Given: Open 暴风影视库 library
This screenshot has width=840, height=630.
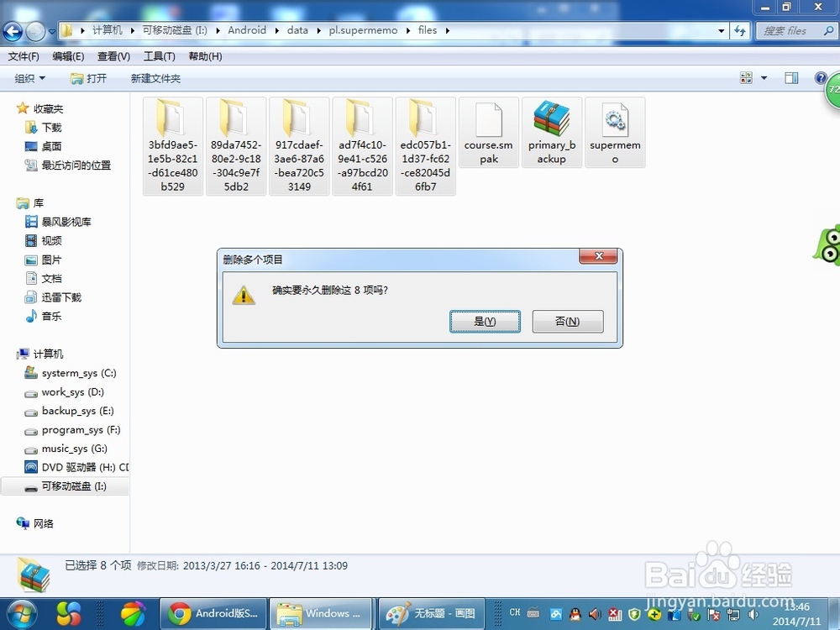Looking at the screenshot, I should click(x=66, y=222).
